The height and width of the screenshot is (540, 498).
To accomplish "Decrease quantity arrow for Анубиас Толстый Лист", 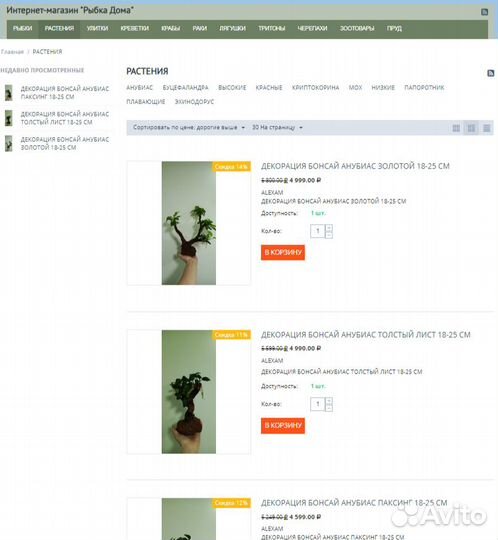I will [329, 407].
